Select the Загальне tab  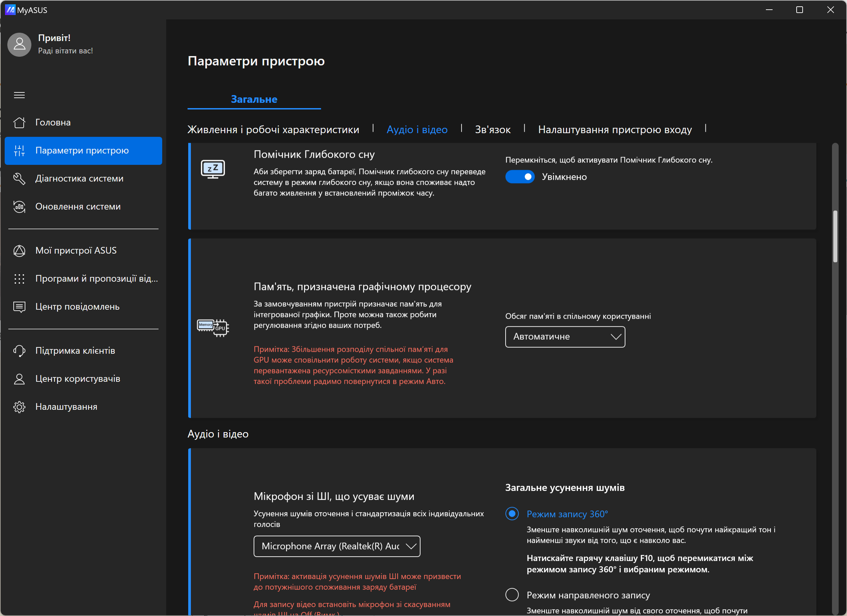(x=254, y=99)
